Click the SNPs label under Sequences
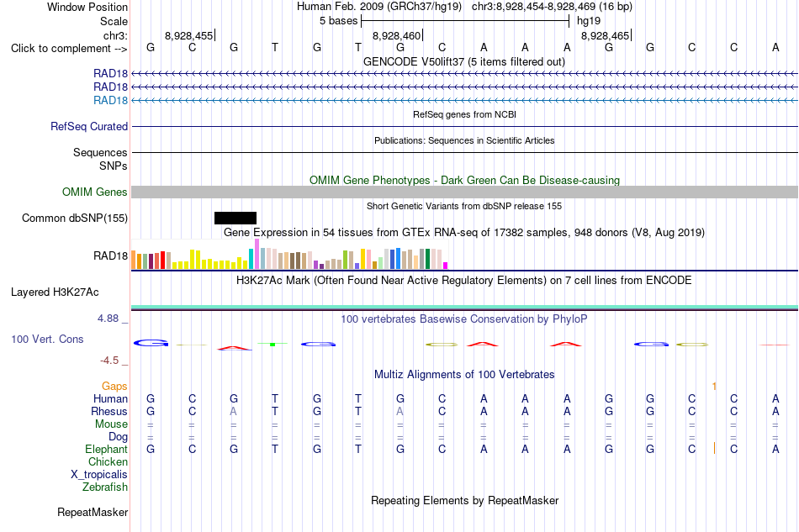This screenshot has height=532, width=799. coord(114,166)
